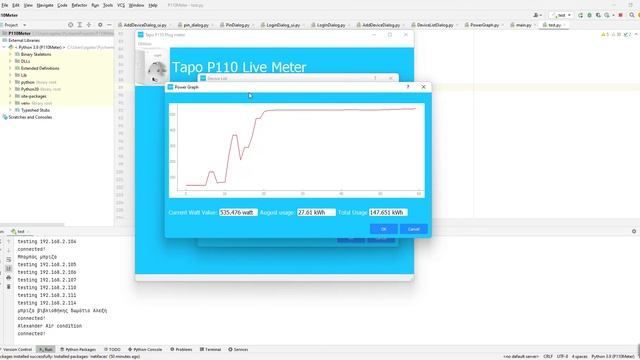The image size is (640, 360).
Task: Click the Current Watt Value field
Action: [x=238, y=212]
